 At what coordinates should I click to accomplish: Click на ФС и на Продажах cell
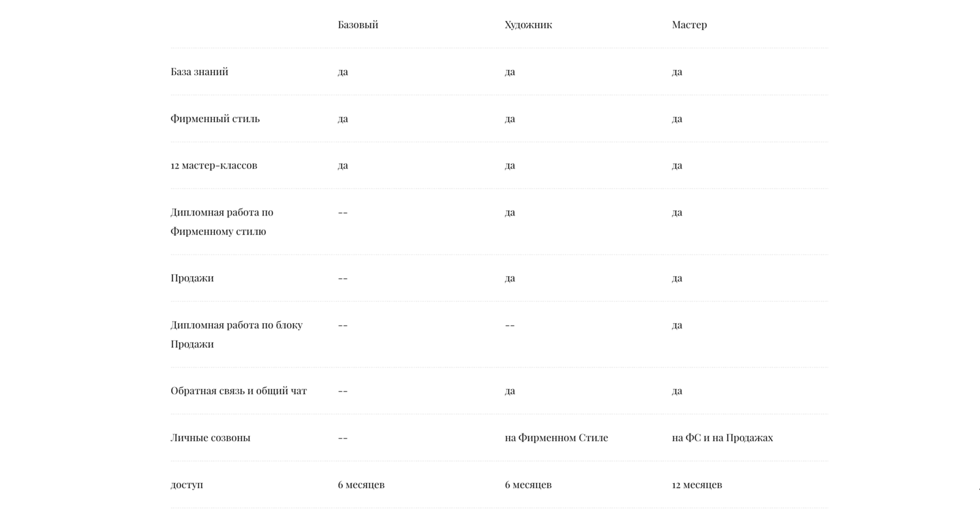coord(722,438)
